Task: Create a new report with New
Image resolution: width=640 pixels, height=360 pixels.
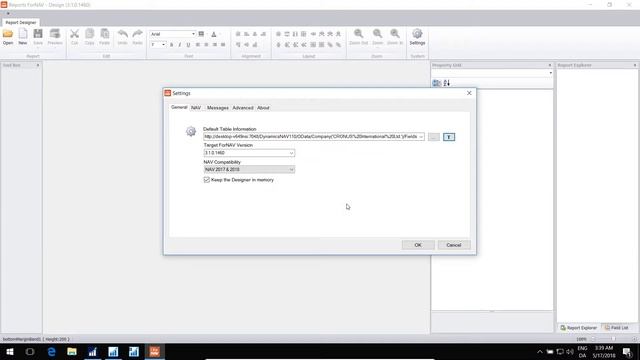Action: click(22, 36)
